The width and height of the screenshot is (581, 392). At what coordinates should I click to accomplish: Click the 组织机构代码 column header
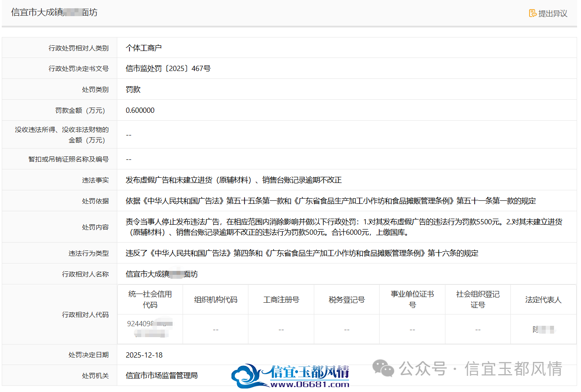216,300
